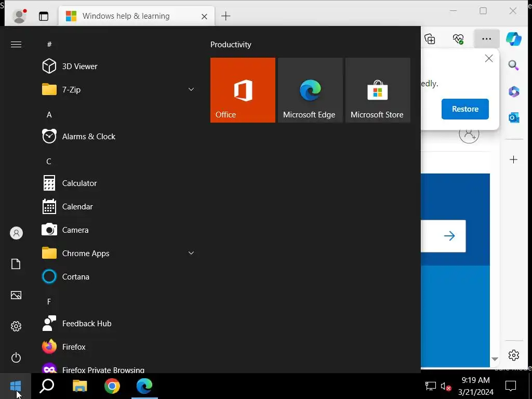This screenshot has height=399, width=532.
Task: Launch Cortana from app list
Action: (x=119, y=277)
